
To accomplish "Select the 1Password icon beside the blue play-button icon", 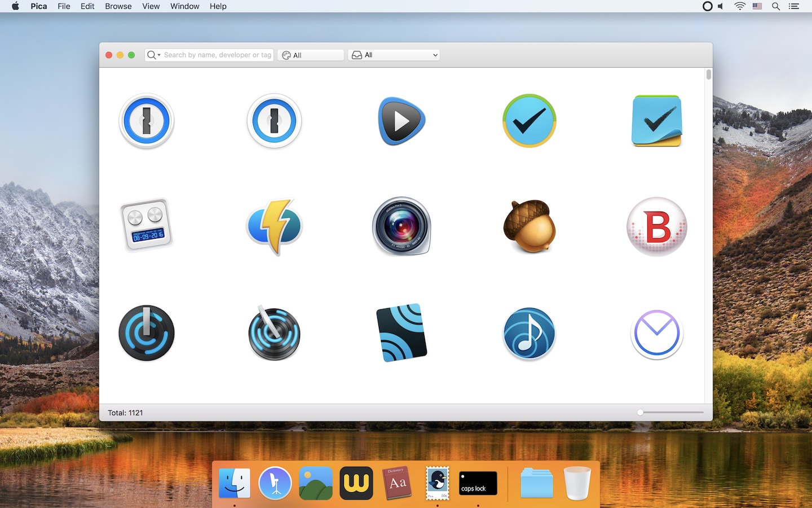I will click(274, 121).
